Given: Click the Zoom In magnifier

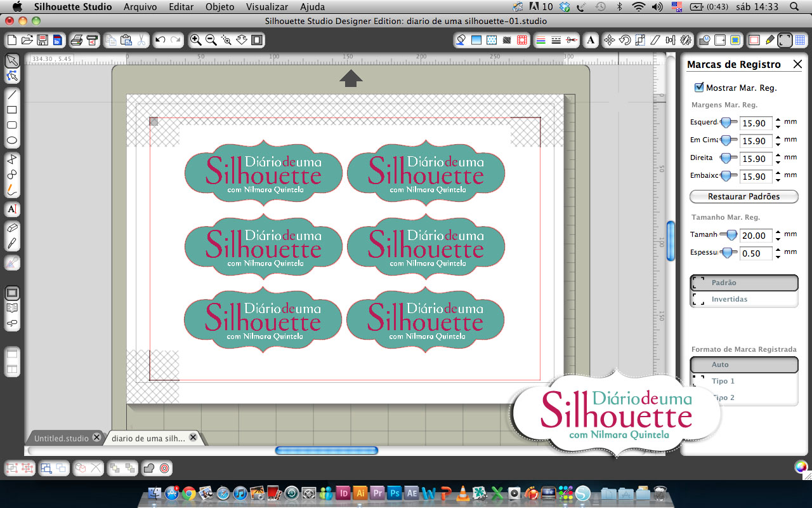Looking at the screenshot, I should coord(196,40).
